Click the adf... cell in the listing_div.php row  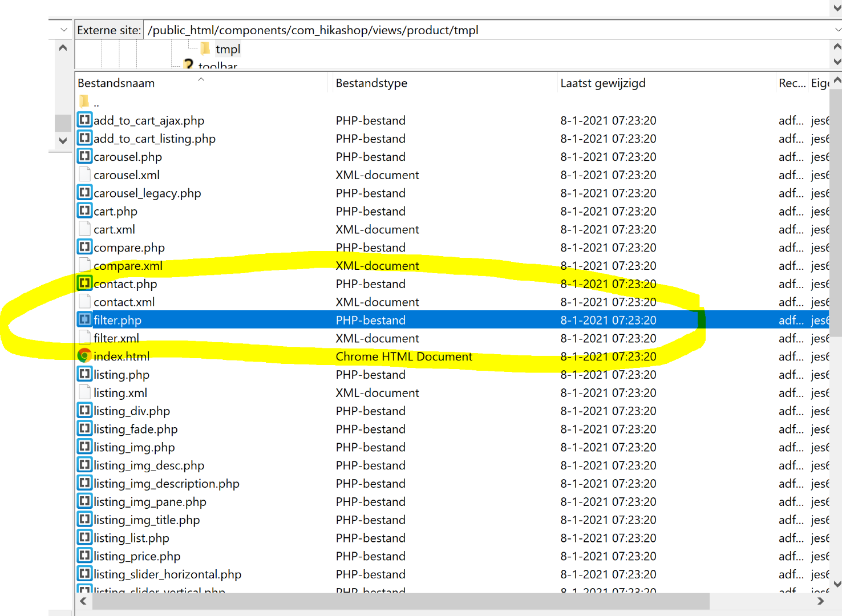[x=791, y=411]
